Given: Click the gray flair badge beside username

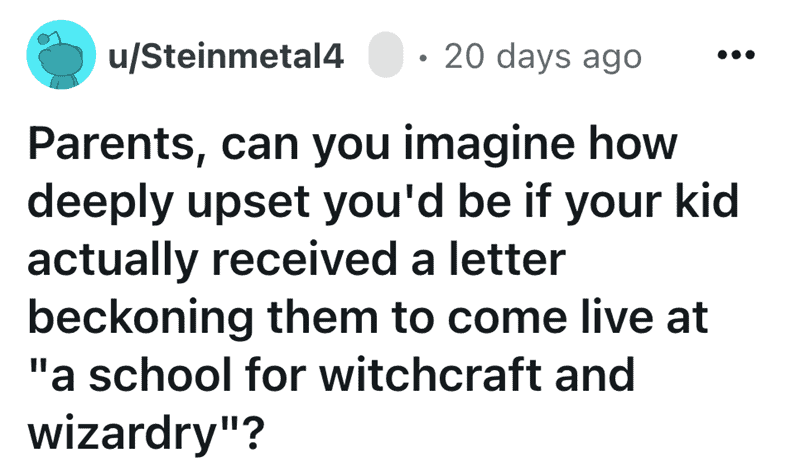Looking at the screenshot, I should point(385,57).
